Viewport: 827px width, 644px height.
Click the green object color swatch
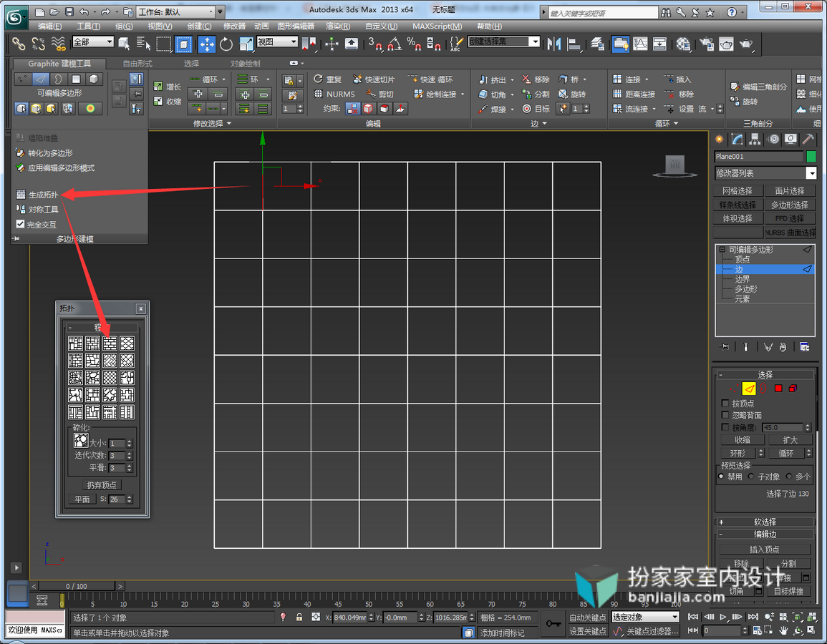click(811, 157)
